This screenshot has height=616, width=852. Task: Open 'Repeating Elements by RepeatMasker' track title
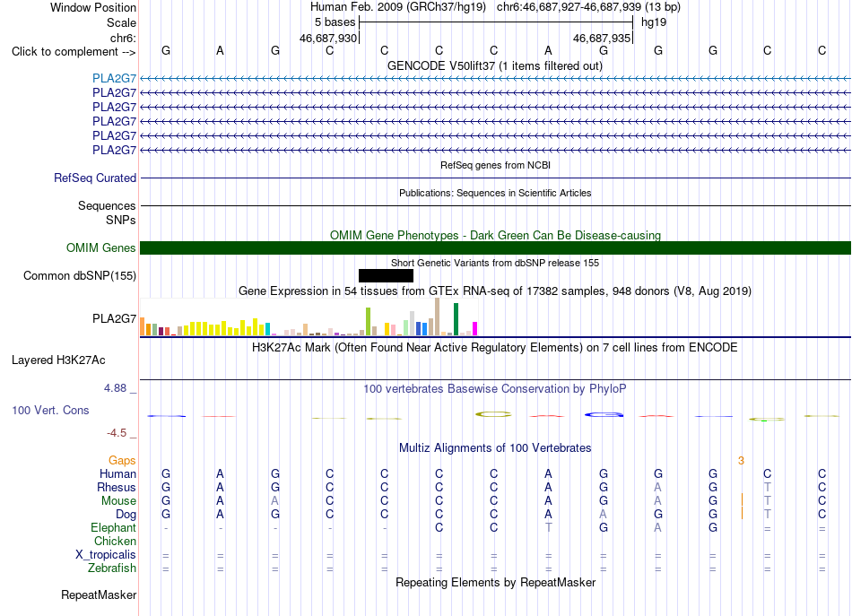click(495, 583)
